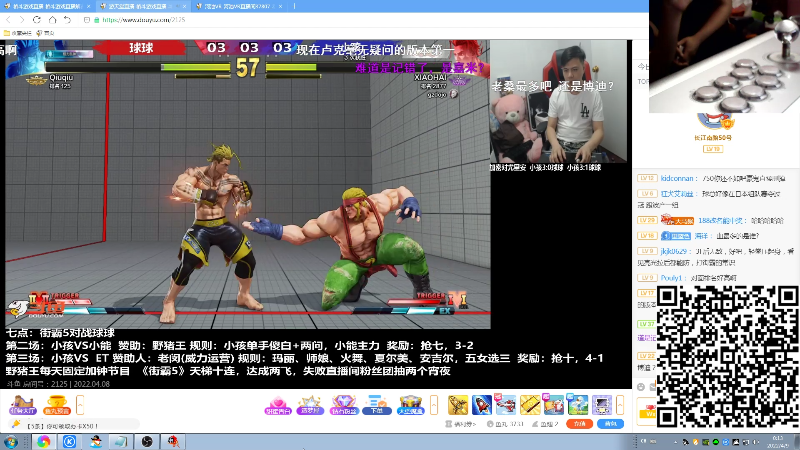Click the LV 29 badge in chat
Image resolution: width=800 pixels, height=450 pixels.
[x=646, y=220]
